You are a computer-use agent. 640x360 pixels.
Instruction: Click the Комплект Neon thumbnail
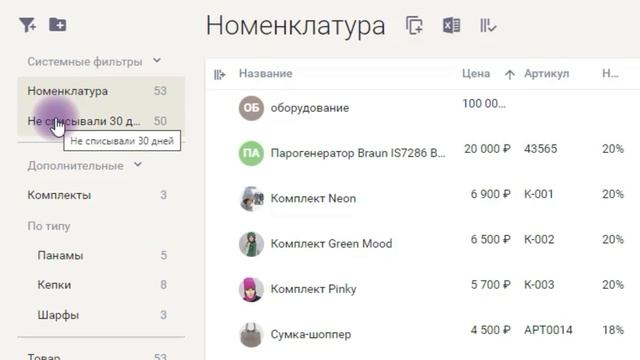click(251, 198)
